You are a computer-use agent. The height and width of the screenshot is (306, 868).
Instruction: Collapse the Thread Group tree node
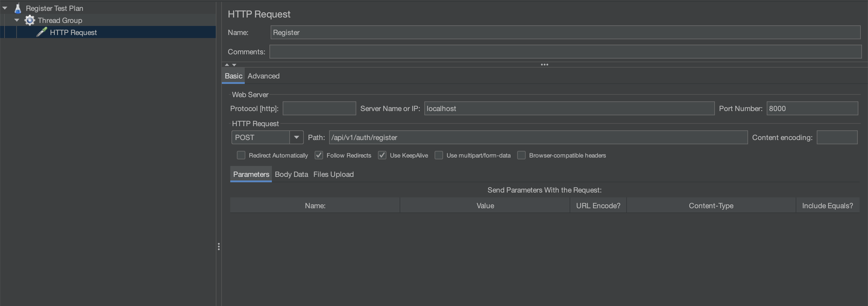tap(17, 20)
